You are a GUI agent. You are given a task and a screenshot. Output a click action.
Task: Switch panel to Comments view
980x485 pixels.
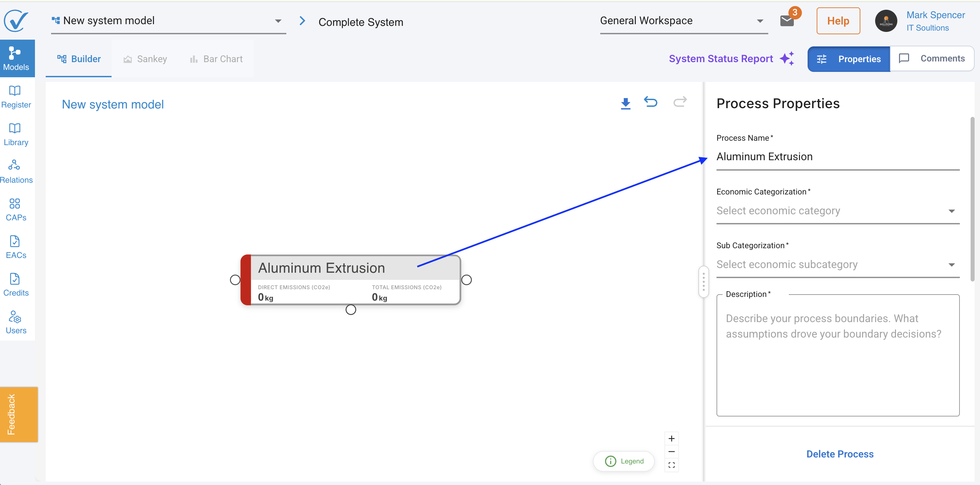click(932, 58)
